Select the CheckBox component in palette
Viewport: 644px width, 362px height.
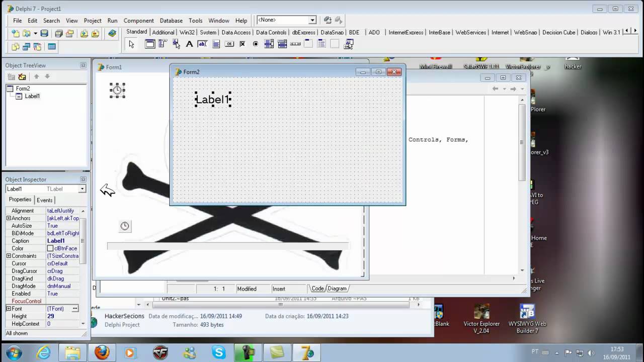click(x=242, y=44)
